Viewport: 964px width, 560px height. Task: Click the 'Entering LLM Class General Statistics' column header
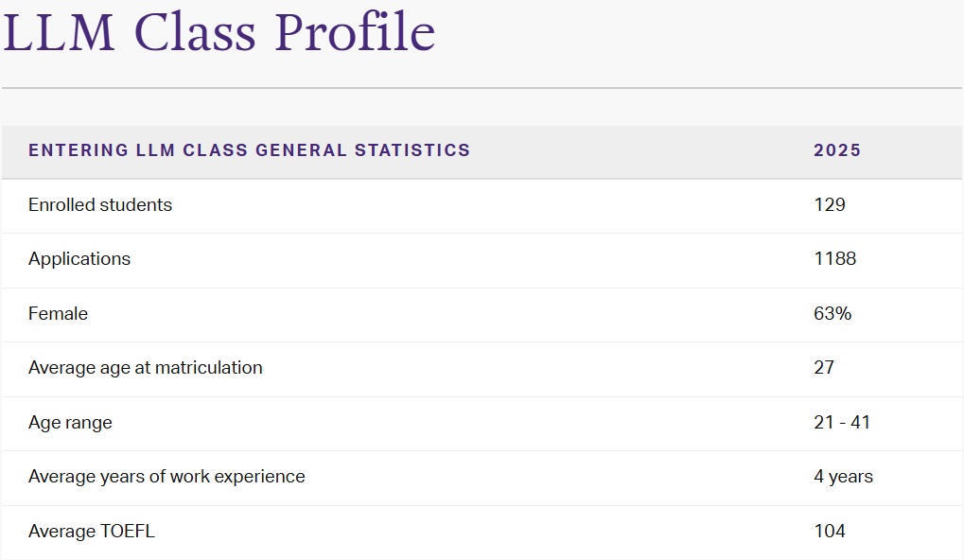click(x=249, y=150)
